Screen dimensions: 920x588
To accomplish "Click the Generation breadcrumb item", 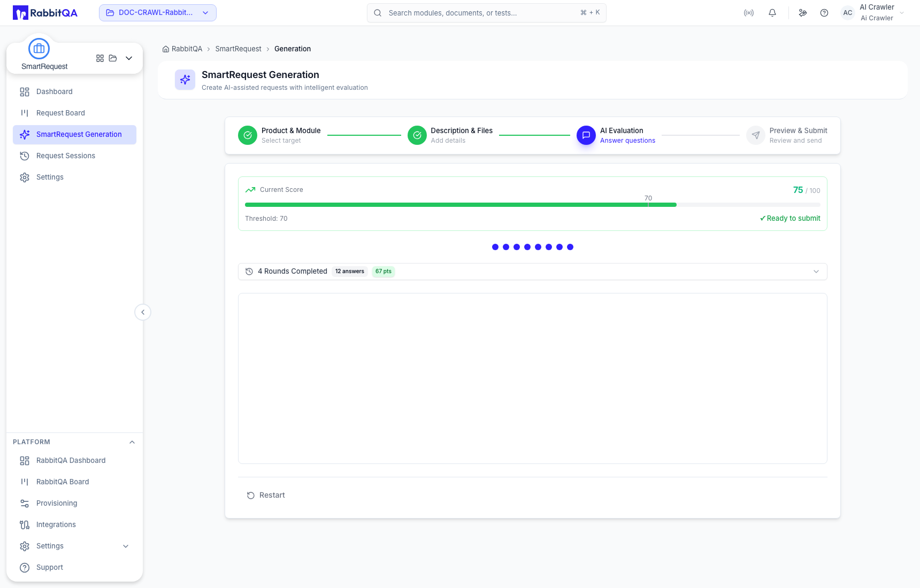I will pyautogui.click(x=293, y=49).
